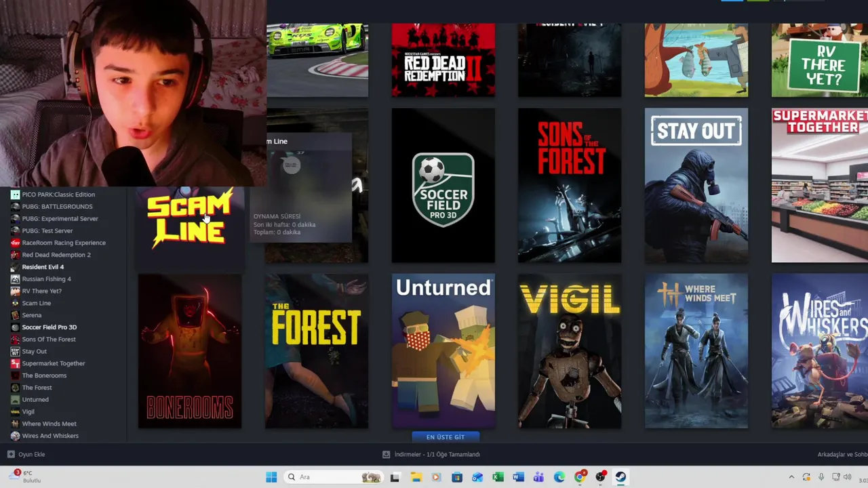The image size is (868, 488).
Task: Open the Soccer Field Pro 3D cover
Action: (x=443, y=185)
